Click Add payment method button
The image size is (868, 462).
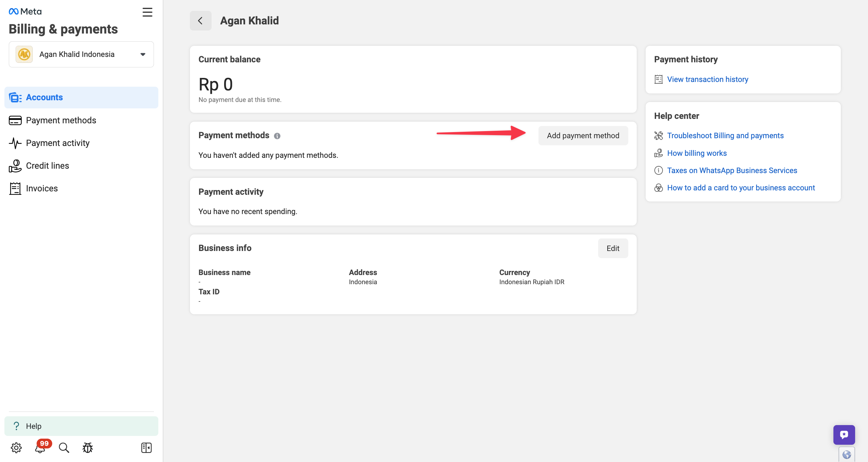pos(583,135)
